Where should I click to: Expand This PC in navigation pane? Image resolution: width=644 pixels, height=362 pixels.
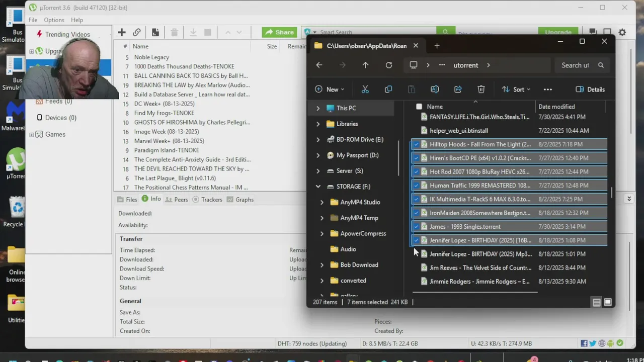tap(318, 108)
